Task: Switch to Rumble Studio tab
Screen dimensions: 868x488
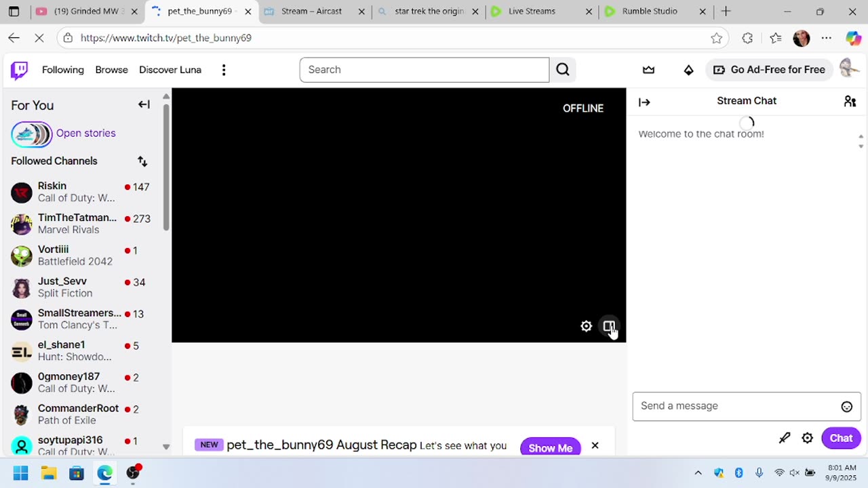Action: 656,12
